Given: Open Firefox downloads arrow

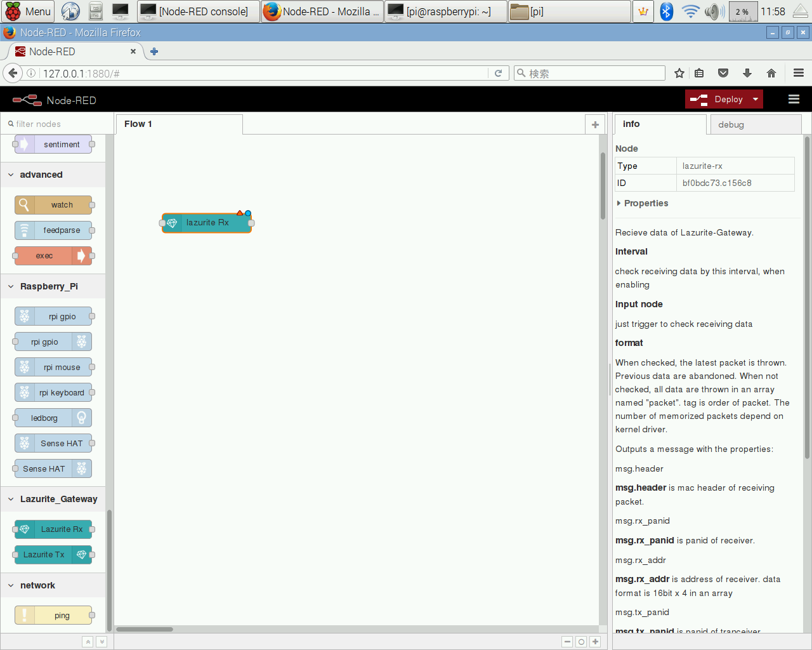Looking at the screenshot, I should 747,73.
